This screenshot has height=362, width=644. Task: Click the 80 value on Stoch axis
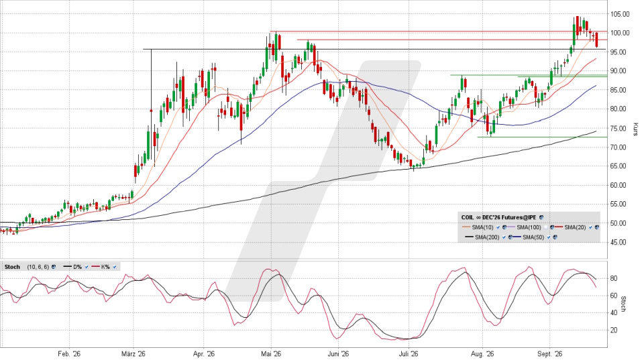click(x=614, y=278)
